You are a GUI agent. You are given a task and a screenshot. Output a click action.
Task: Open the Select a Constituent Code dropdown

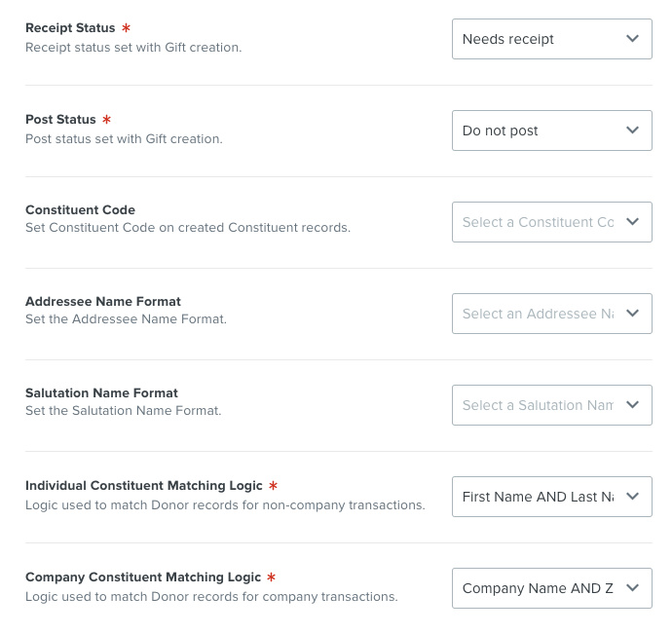pyautogui.click(x=552, y=222)
